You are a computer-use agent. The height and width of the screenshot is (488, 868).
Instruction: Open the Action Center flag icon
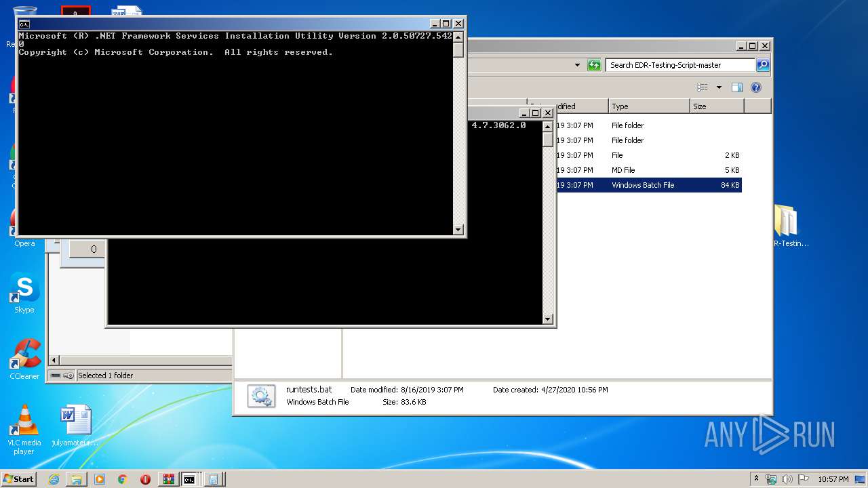[804, 479]
